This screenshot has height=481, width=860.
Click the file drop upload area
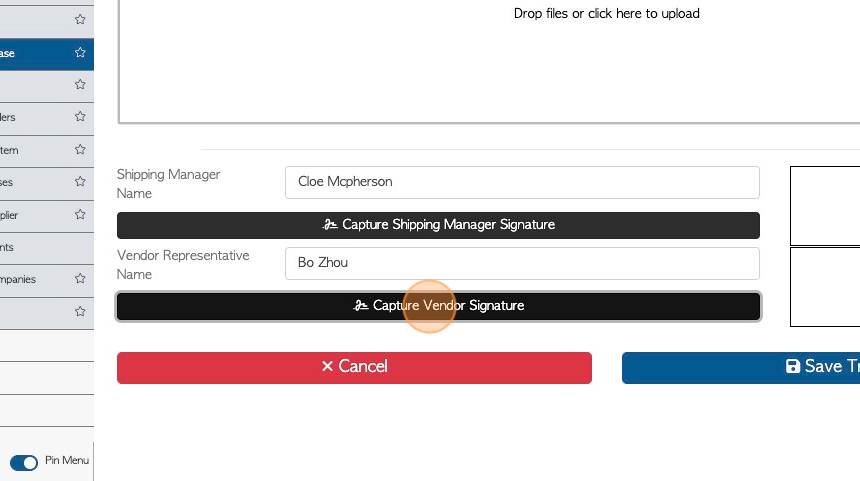489,60
